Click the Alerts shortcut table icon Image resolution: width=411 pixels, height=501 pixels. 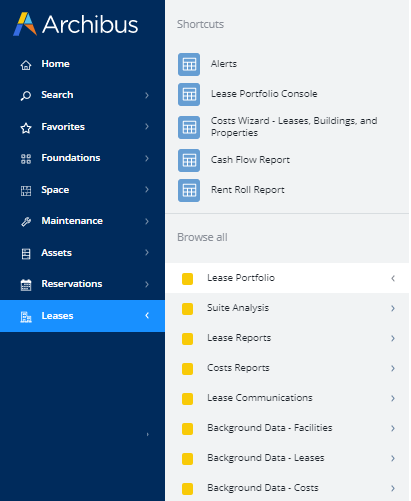pos(189,64)
